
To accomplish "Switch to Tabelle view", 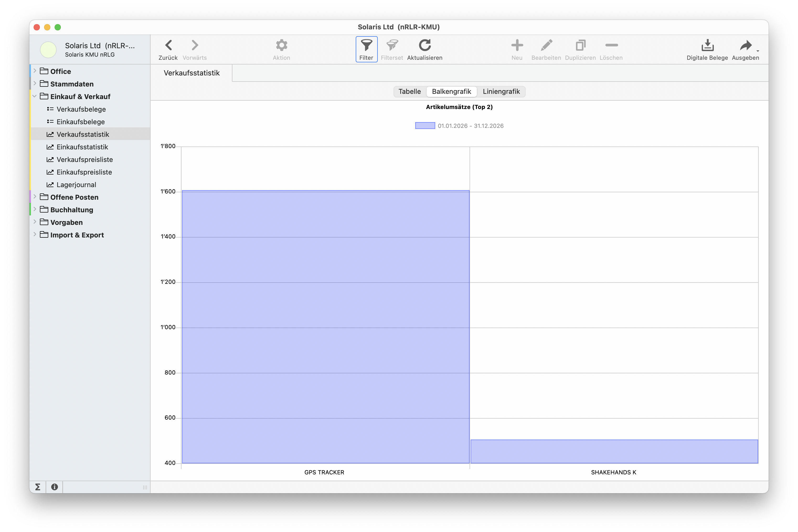I will 409,92.
